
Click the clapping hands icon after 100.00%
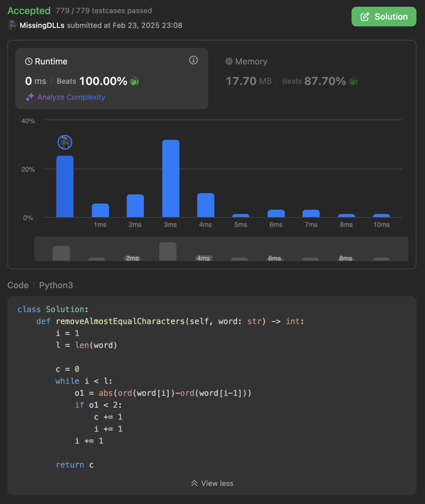tap(134, 81)
